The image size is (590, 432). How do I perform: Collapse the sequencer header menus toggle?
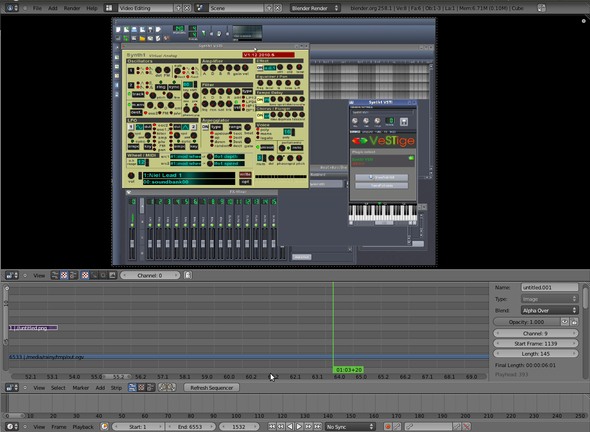pos(25,388)
